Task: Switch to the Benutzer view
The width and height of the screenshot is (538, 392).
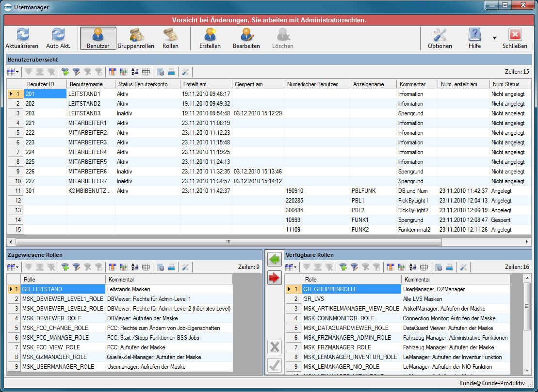Action: (98, 38)
